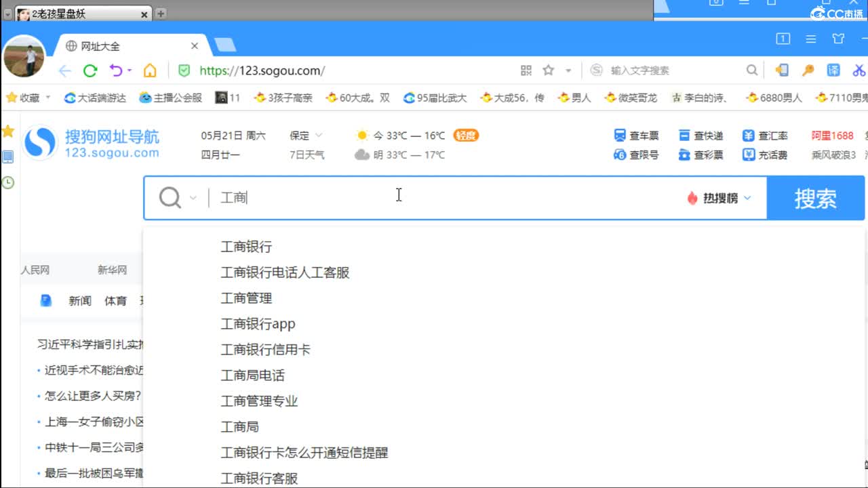Click the 查汇率 exchange rate icon
Viewport: 868px width, 488px height.
coord(749,136)
